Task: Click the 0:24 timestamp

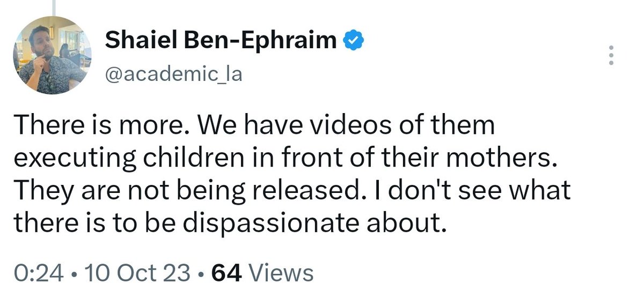Action: click(37, 273)
